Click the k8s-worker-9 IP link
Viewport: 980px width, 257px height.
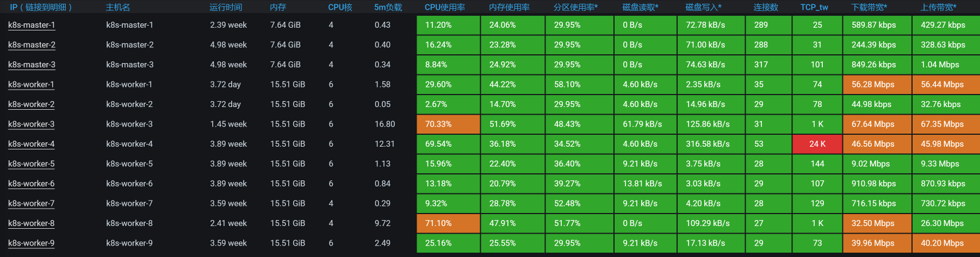tap(32, 243)
